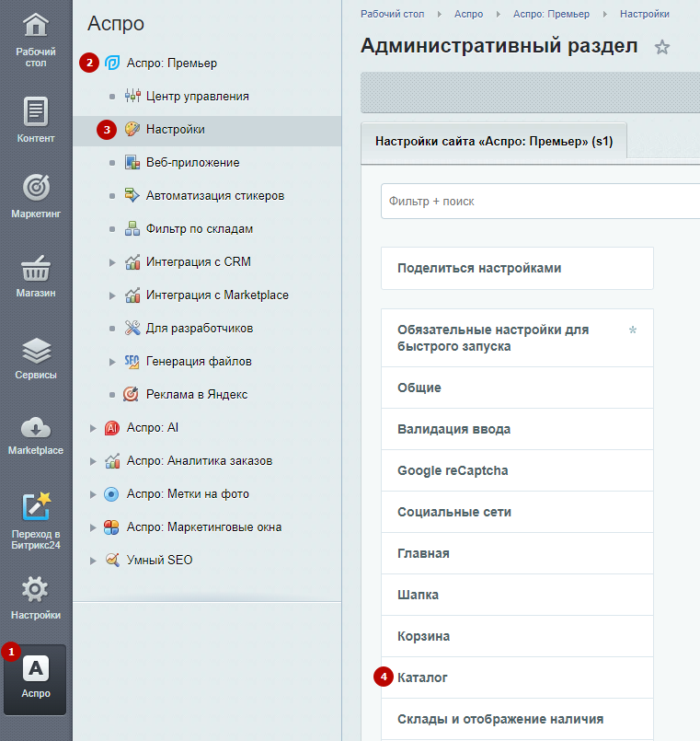Select the Валидация ввода section
This screenshot has height=741, width=700.
(x=517, y=429)
